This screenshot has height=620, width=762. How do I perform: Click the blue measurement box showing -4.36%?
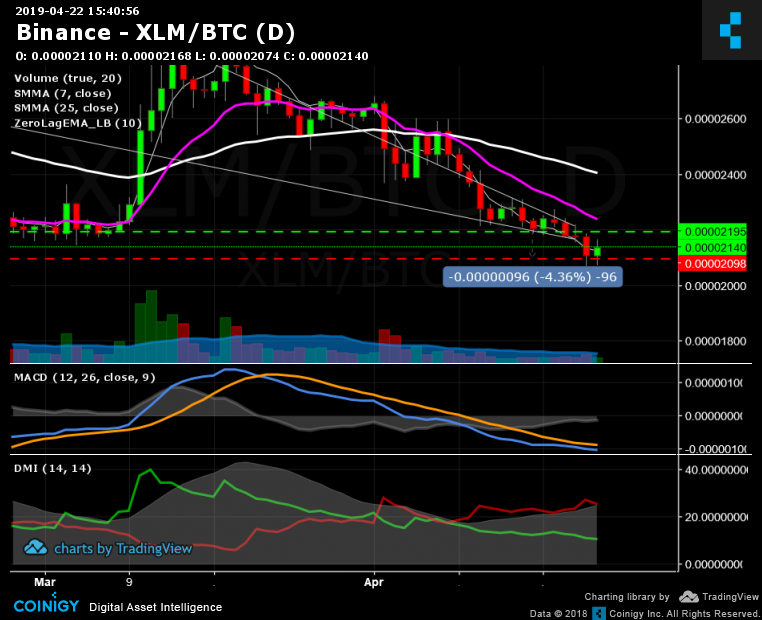click(x=532, y=277)
